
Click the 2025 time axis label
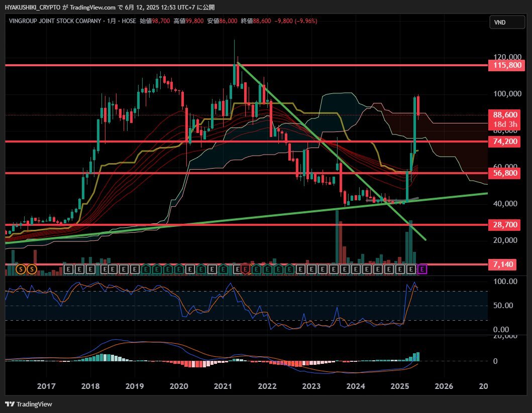tap(400, 386)
